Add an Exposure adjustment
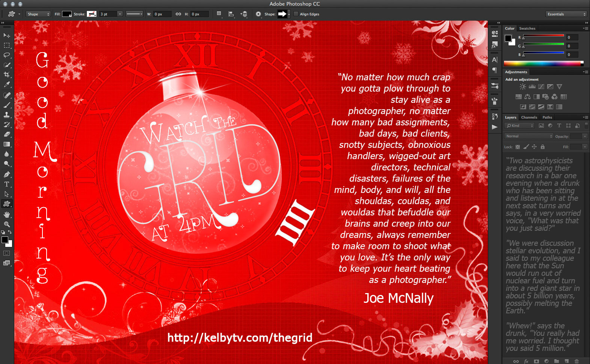The height and width of the screenshot is (364, 590). pyautogui.click(x=550, y=87)
